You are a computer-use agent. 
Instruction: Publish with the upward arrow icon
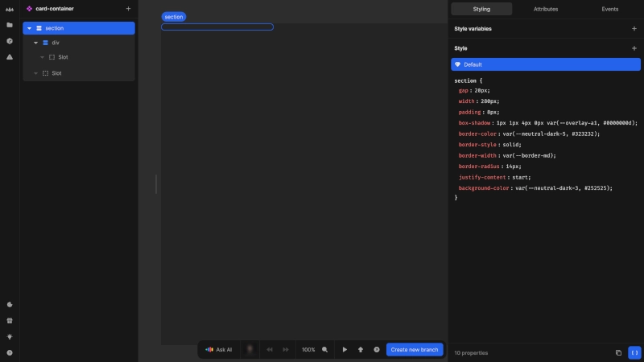pyautogui.click(x=361, y=350)
